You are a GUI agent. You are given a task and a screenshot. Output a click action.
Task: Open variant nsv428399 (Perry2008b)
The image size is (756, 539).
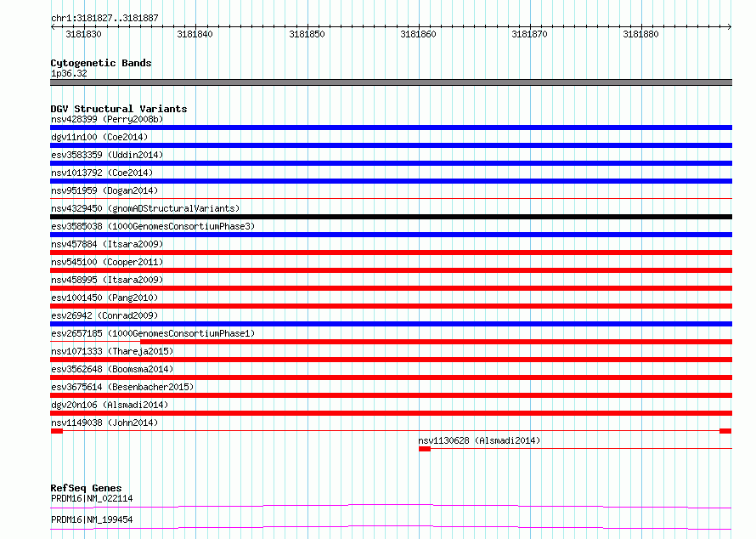[107, 119]
